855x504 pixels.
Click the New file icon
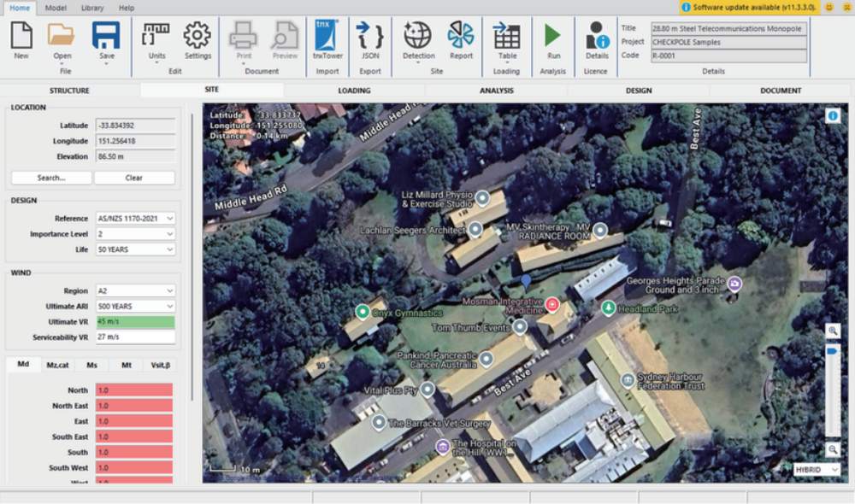(x=21, y=36)
